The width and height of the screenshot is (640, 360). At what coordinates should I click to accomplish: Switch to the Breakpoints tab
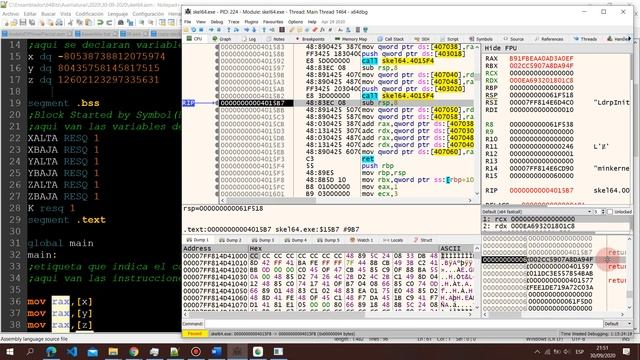[x=310, y=39]
